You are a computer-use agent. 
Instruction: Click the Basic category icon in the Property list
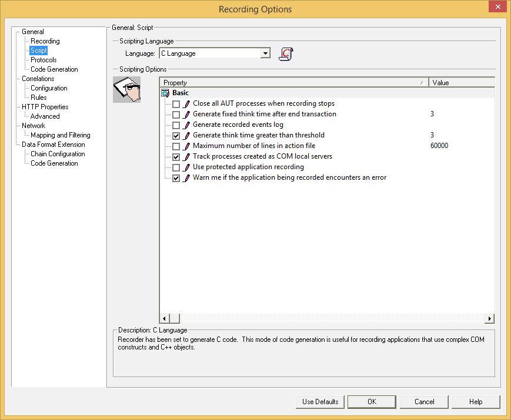click(x=165, y=93)
